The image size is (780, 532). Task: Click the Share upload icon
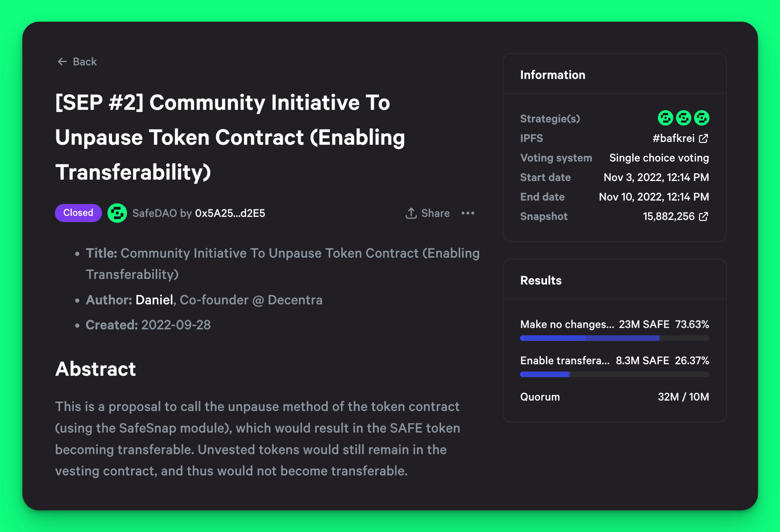click(x=411, y=213)
